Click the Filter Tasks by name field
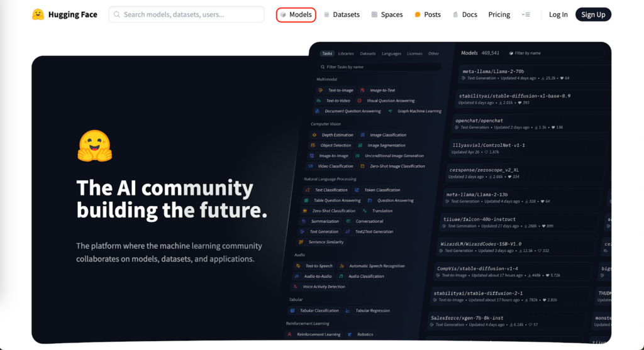The height and width of the screenshot is (350, 644). (352, 67)
